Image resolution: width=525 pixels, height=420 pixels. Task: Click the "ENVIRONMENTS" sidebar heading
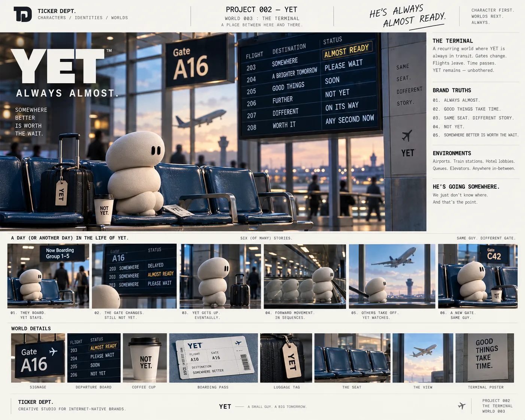pyautogui.click(x=452, y=153)
